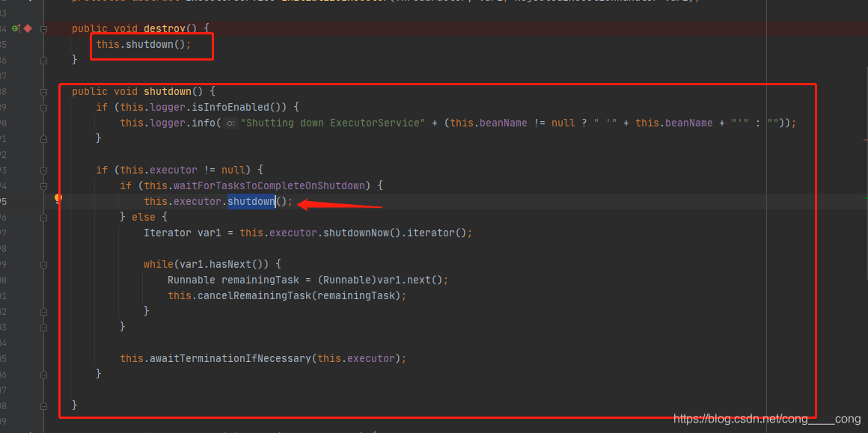Click the green override-method arrow icon beside destroy()

pos(13,28)
